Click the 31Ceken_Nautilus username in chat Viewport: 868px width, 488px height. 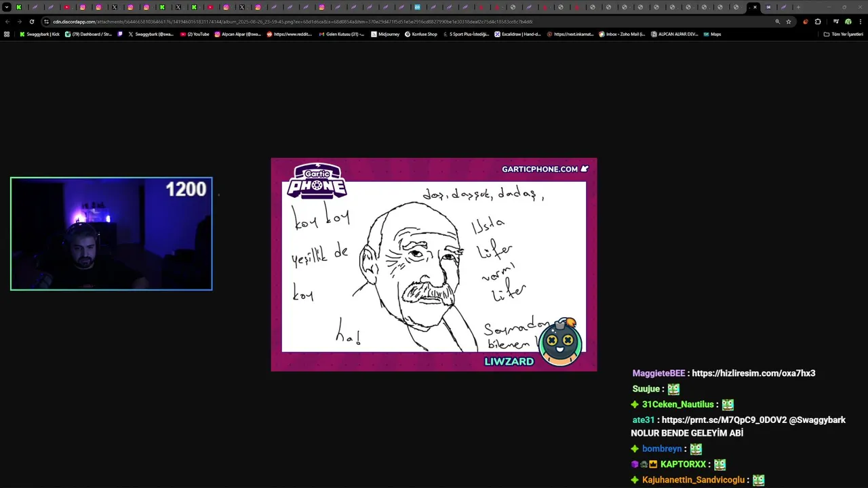[678, 405]
